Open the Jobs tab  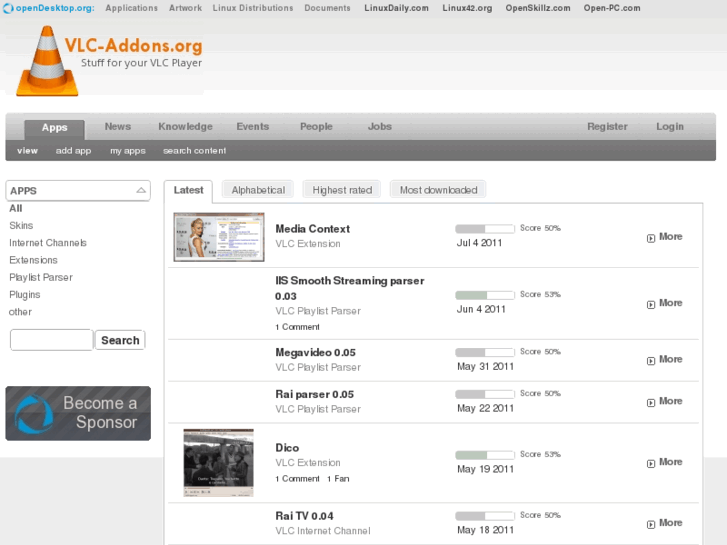click(x=380, y=127)
